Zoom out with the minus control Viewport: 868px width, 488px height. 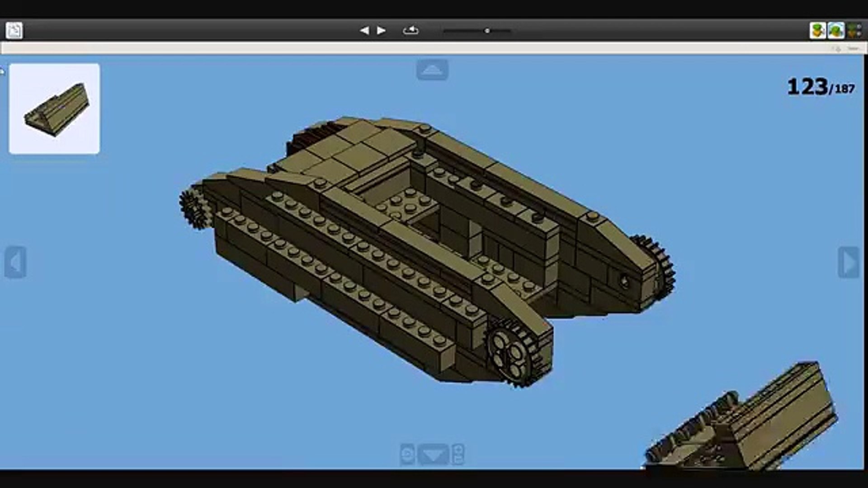coord(458,460)
